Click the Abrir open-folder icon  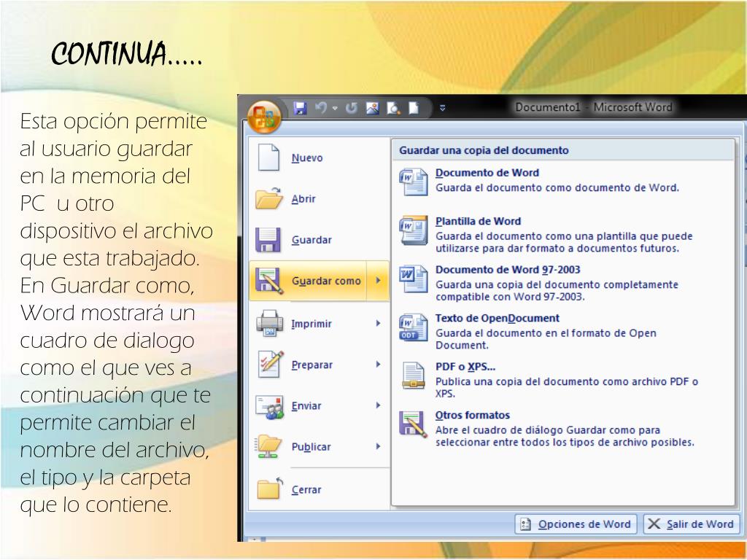pos(268,198)
